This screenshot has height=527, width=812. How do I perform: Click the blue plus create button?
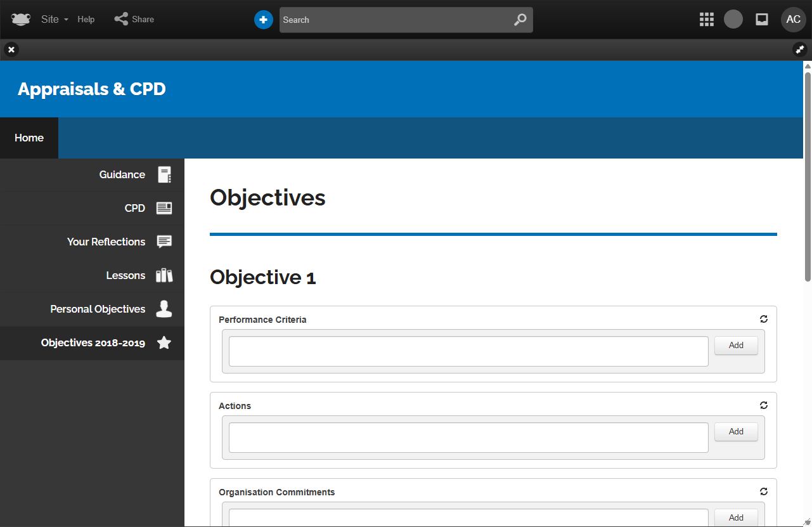point(263,20)
